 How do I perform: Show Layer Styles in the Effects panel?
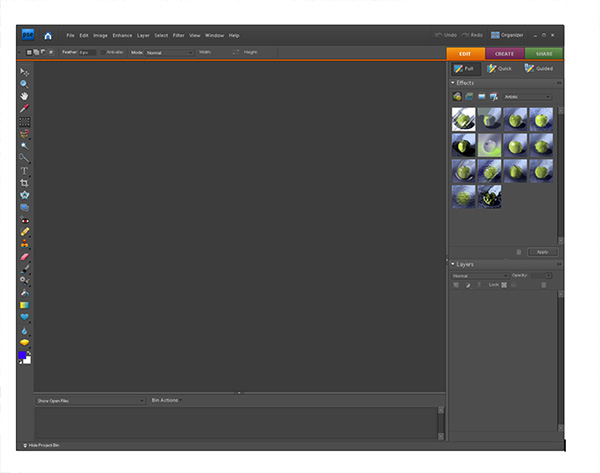point(469,97)
